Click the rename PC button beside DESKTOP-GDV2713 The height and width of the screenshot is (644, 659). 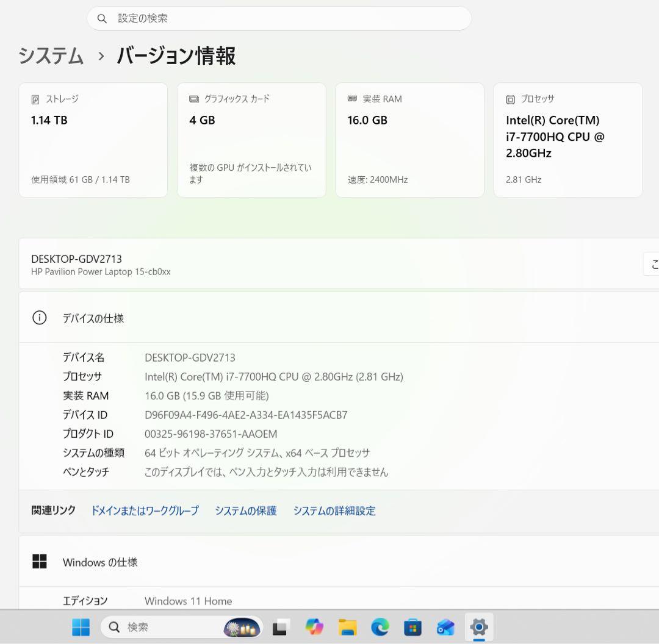click(x=652, y=264)
